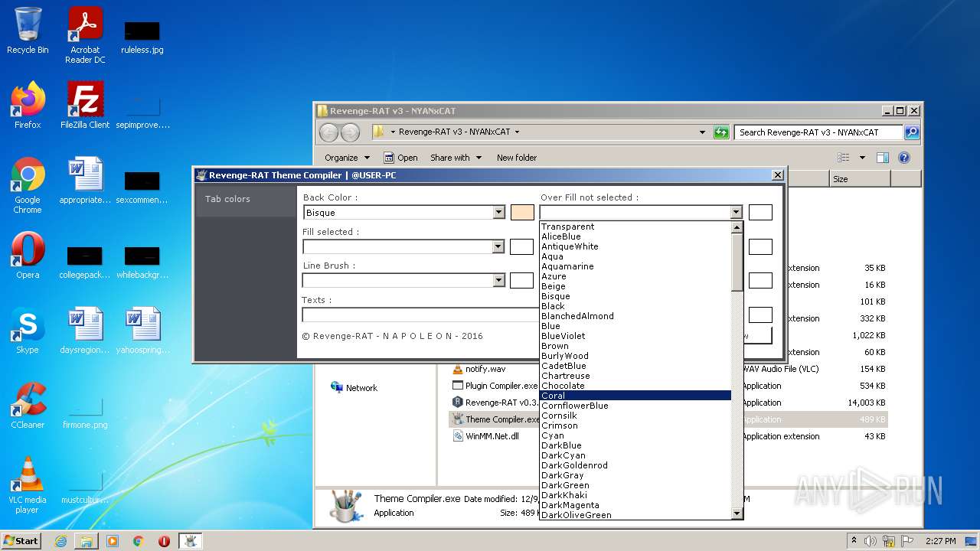Click the Fill selected color swatch
Viewport: 980px width, 551px height.
coord(522,246)
